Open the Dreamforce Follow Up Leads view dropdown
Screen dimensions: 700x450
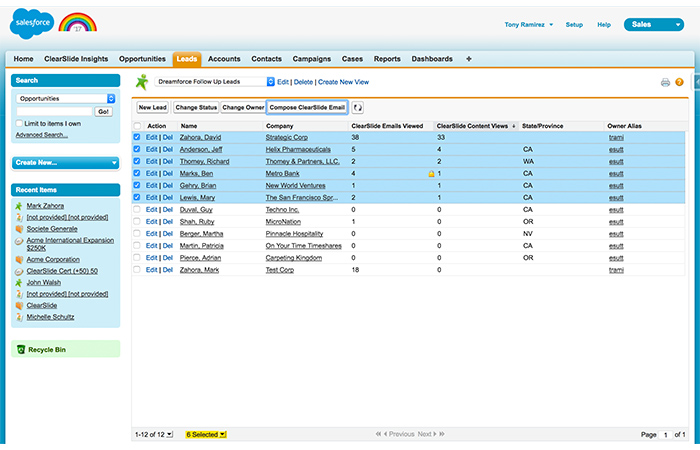(x=215, y=82)
